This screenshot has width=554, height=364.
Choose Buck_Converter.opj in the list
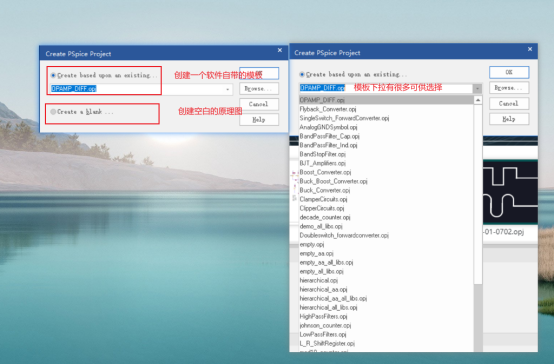pos(386,190)
